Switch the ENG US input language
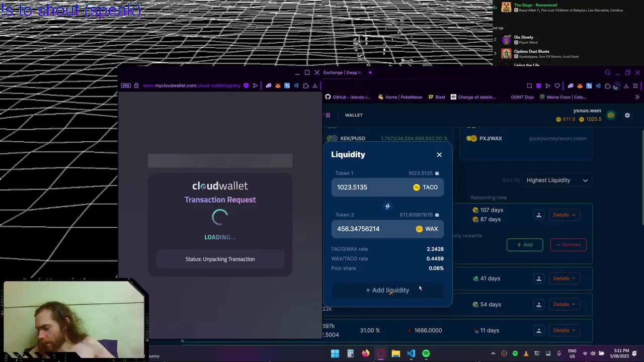Viewport: 644px width, 362px height. [x=573, y=353]
